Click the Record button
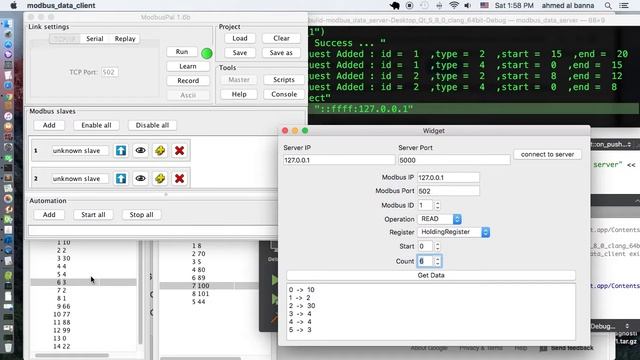 pyautogui.click(x=188, y=80)
